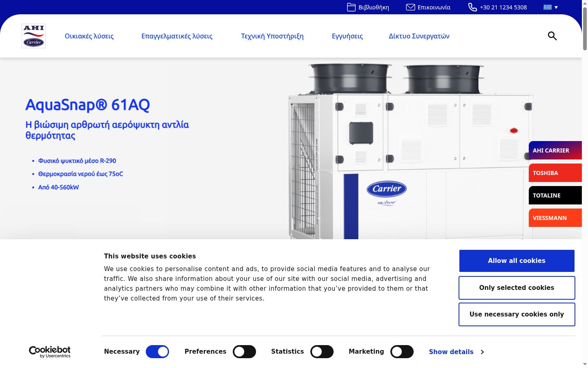Expand cookie details chevron arrow

[x=482, y=352]
